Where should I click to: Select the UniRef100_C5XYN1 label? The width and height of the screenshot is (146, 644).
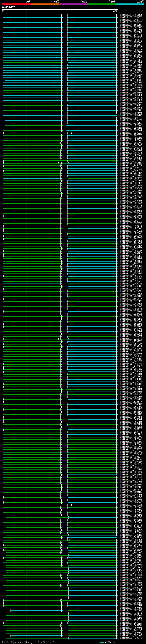[x=131, y=67]
